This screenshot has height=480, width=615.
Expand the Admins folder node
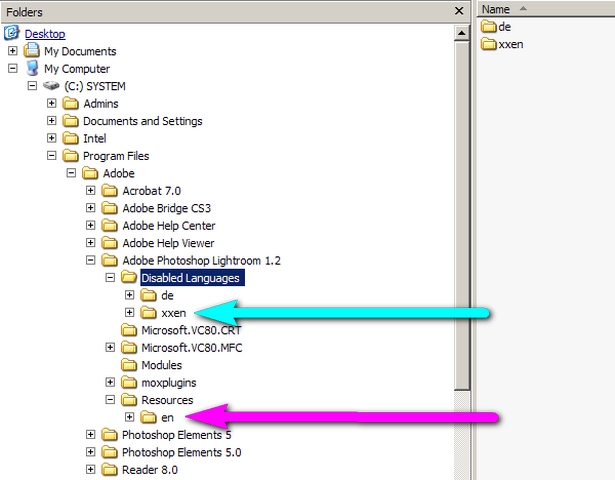[x=51, y=103]
